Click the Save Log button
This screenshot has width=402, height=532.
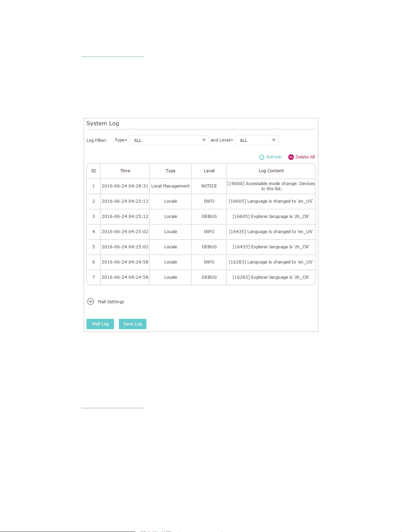point(132,324)
